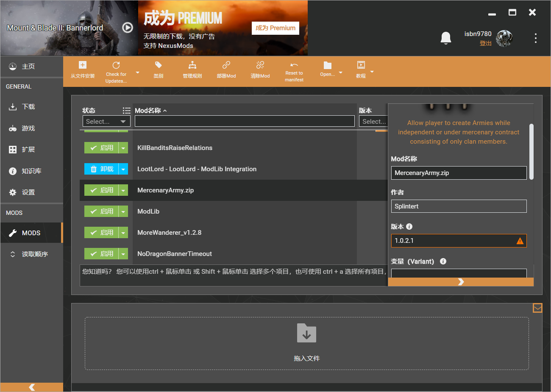
Task: Install mod from file (从文件安装)
Action: point(83,70)
